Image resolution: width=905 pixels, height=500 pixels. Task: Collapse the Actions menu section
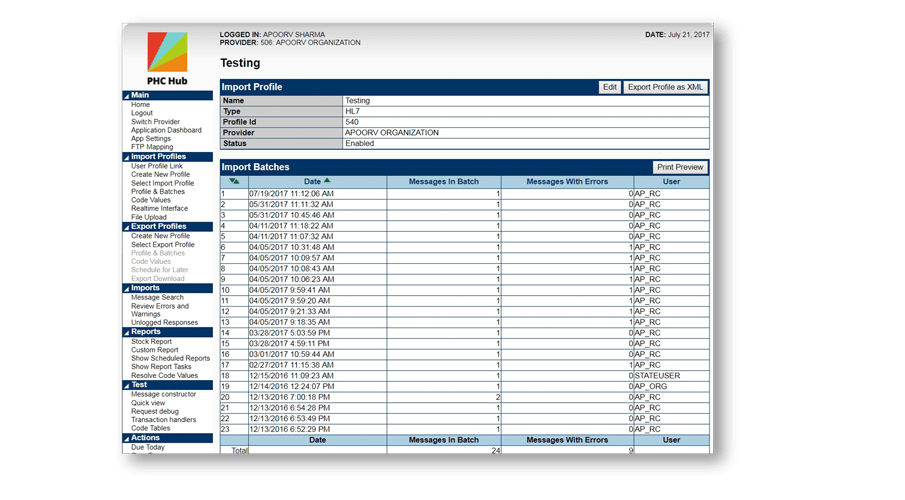tap(126, 438)
